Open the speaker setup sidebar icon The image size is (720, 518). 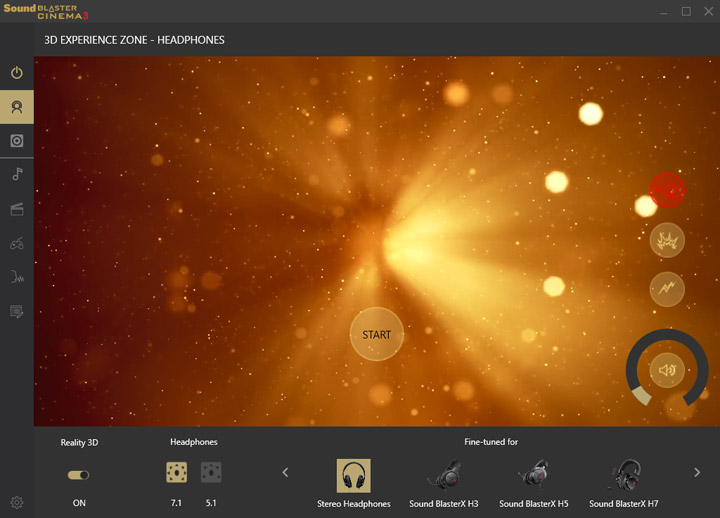point(17,141)
